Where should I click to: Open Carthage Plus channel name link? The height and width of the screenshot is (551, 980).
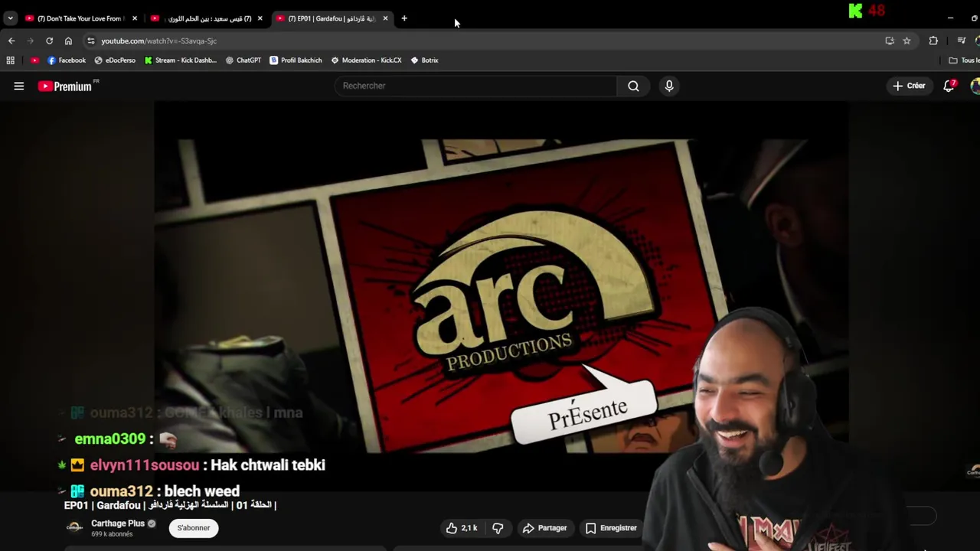118,523
